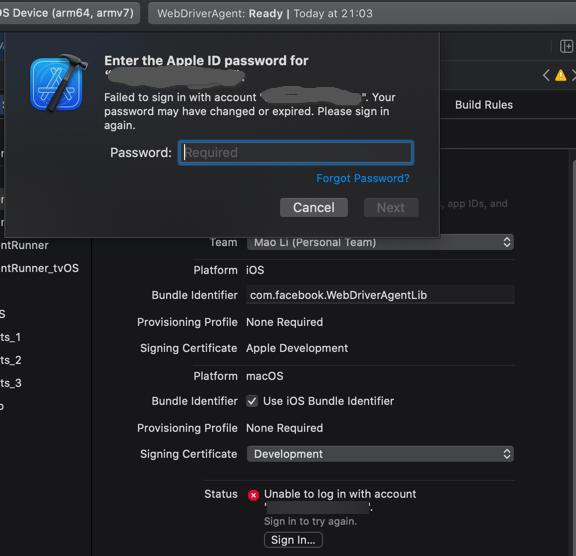Click the Sign in to try again text
The image size is (576, 556).
(x=310, y=521)
